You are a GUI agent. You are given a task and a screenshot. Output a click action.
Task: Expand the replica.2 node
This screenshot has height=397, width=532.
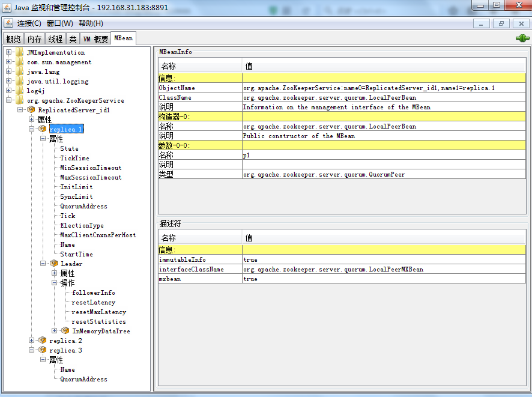pos(32,341)
